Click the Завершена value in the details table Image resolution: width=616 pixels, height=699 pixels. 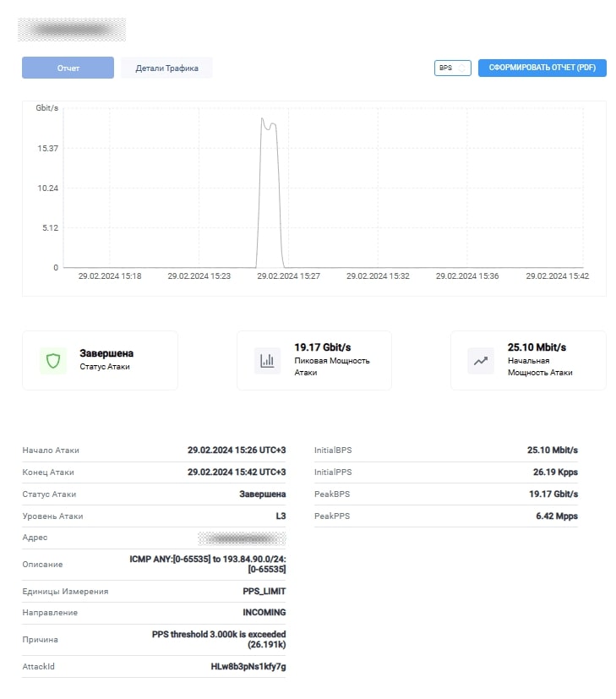click(x=263, y=494)
